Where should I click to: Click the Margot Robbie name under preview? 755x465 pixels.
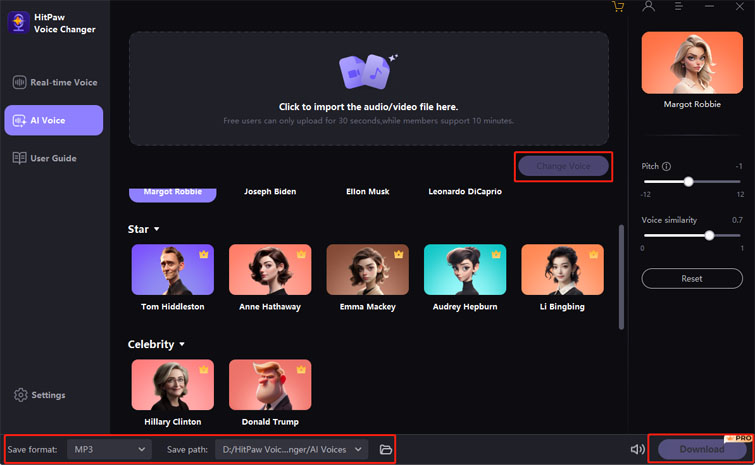point(692,104)
